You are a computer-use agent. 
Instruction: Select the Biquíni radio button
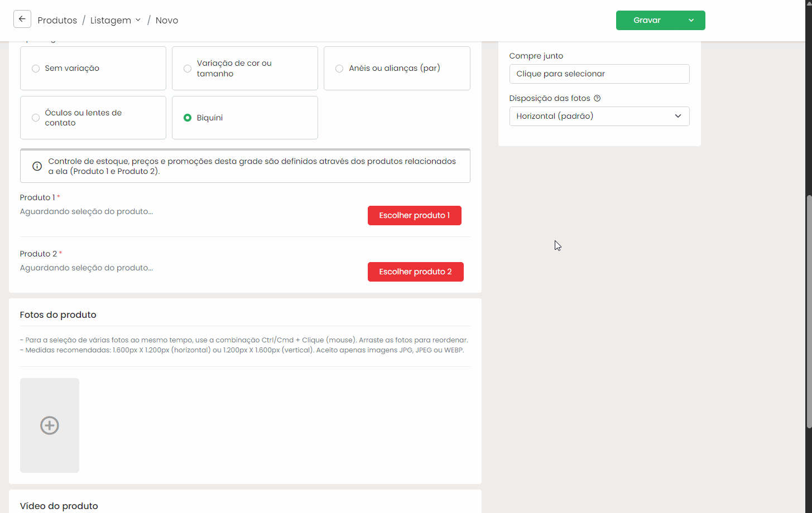click(188, 118)
